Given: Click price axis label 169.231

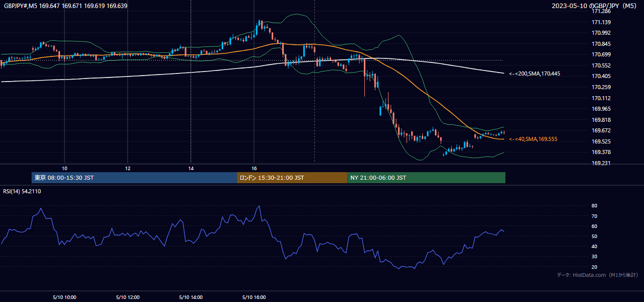Looking at the screenshot, I should [x=601, y=163].
